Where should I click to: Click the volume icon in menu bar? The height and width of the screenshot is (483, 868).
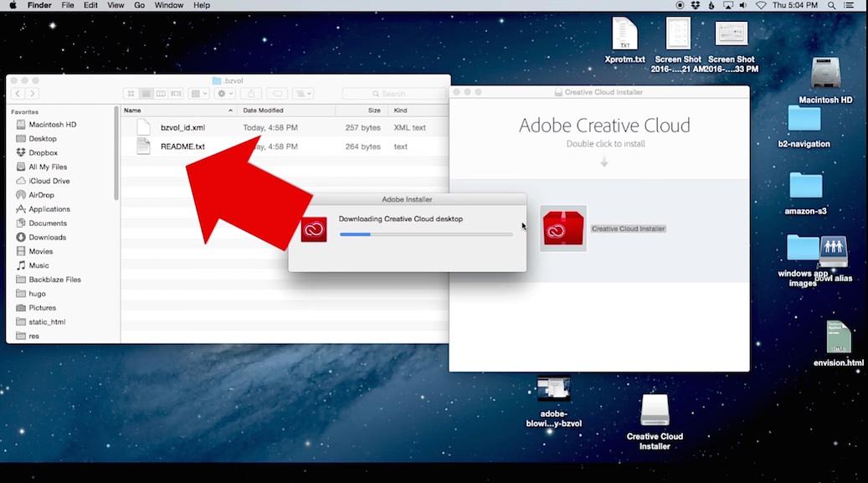pyautogui.click(x=743, y=5)
